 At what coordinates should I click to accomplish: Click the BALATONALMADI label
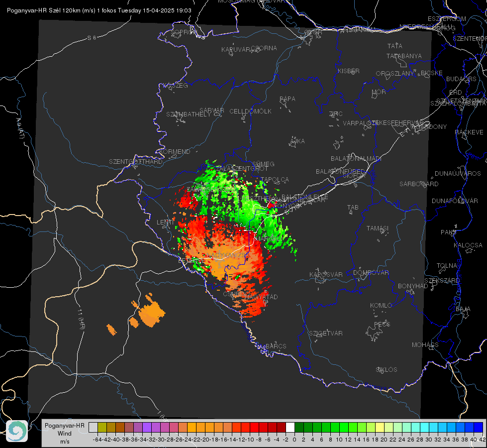pyautogui.click(x=356, y=159)
